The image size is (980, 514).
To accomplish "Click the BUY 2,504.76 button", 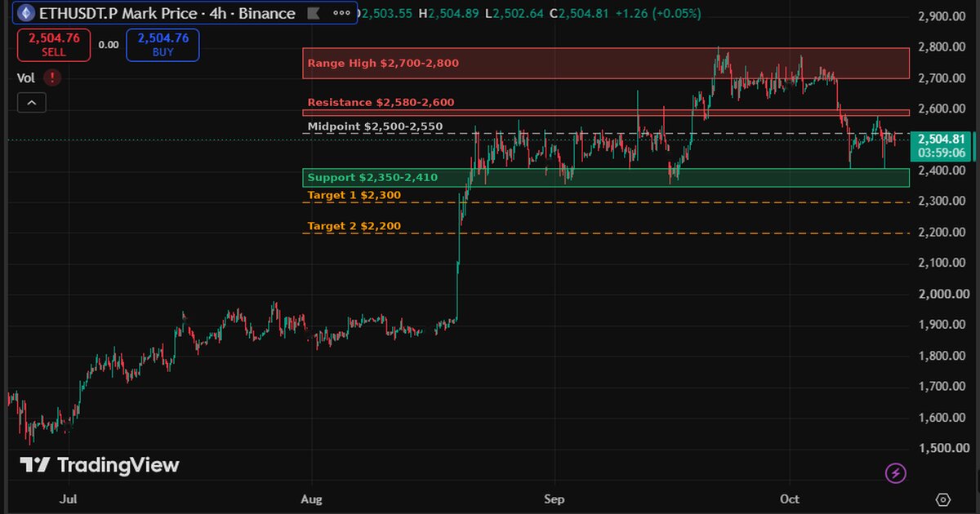I will [x=163, y=45].
